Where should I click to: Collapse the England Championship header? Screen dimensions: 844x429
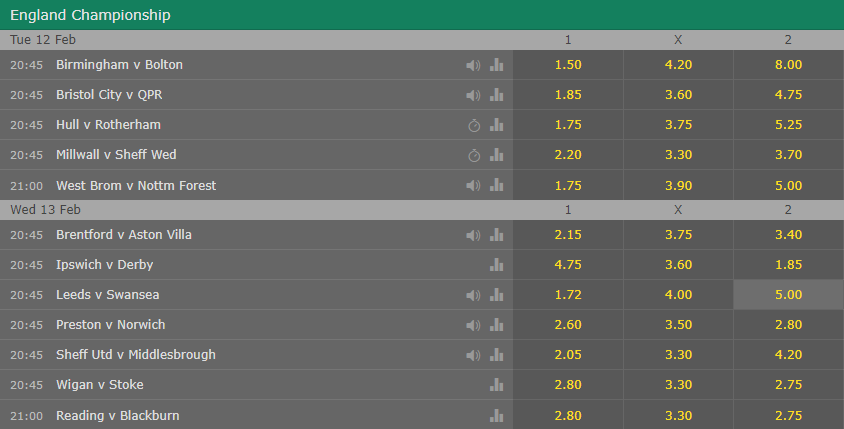(422, 15)
